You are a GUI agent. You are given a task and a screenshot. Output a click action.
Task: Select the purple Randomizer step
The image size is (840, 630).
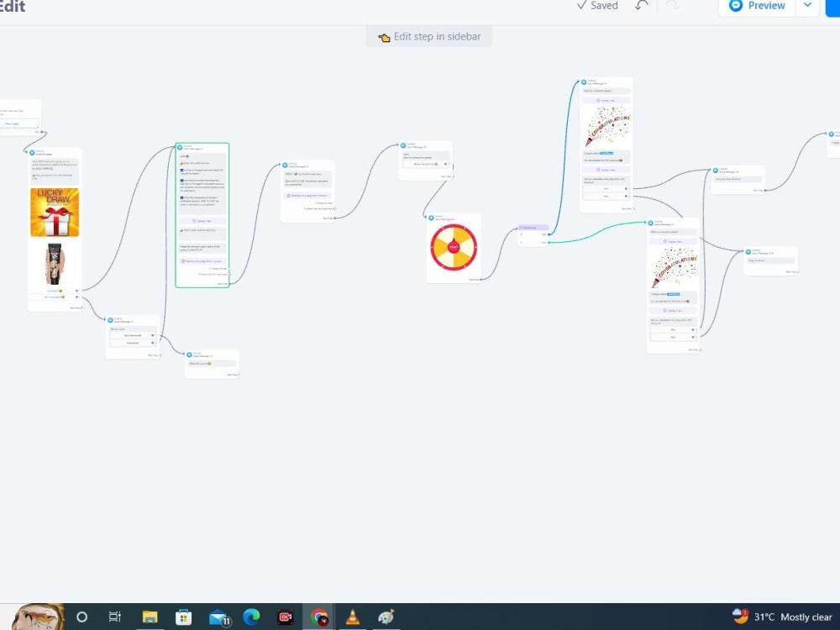(x=533, y=235)
